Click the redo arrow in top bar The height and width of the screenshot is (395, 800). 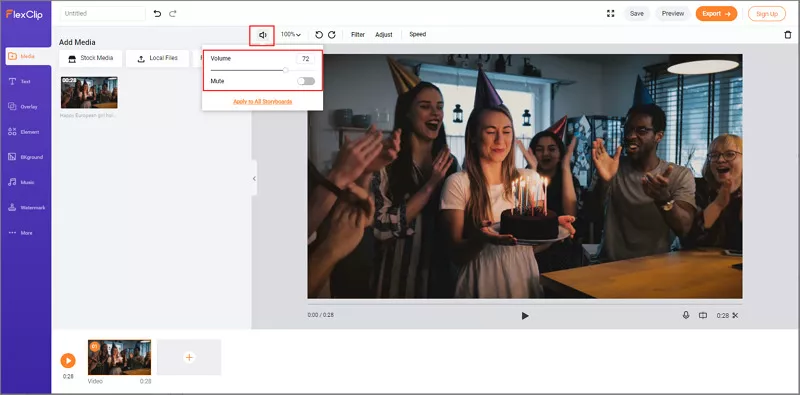173,14
